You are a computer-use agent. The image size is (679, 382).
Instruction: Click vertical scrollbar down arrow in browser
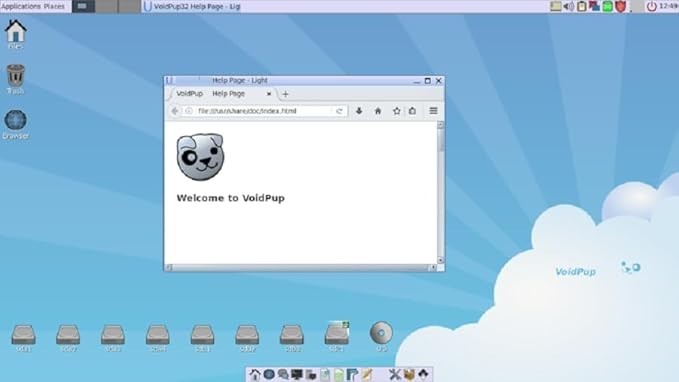point(440,260)
